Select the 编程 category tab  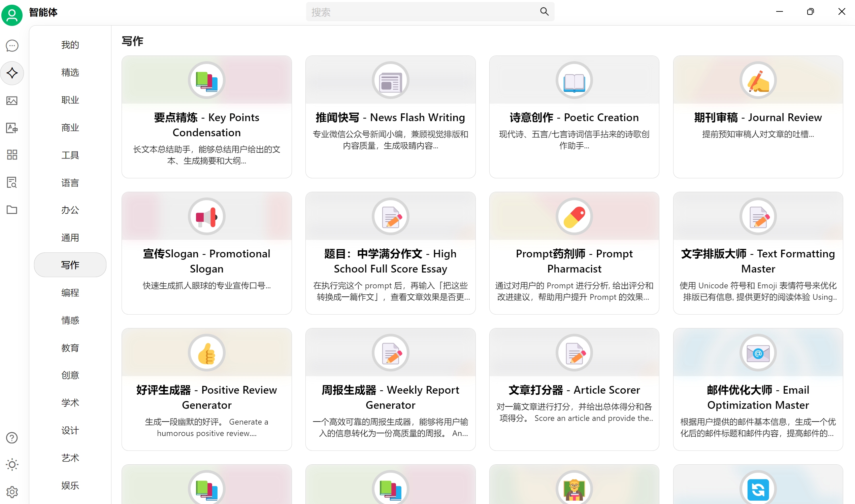pos(70,292)
